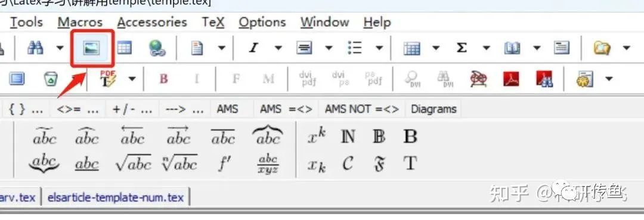Open the Accessories menu
644x220 pixels.
152,22
